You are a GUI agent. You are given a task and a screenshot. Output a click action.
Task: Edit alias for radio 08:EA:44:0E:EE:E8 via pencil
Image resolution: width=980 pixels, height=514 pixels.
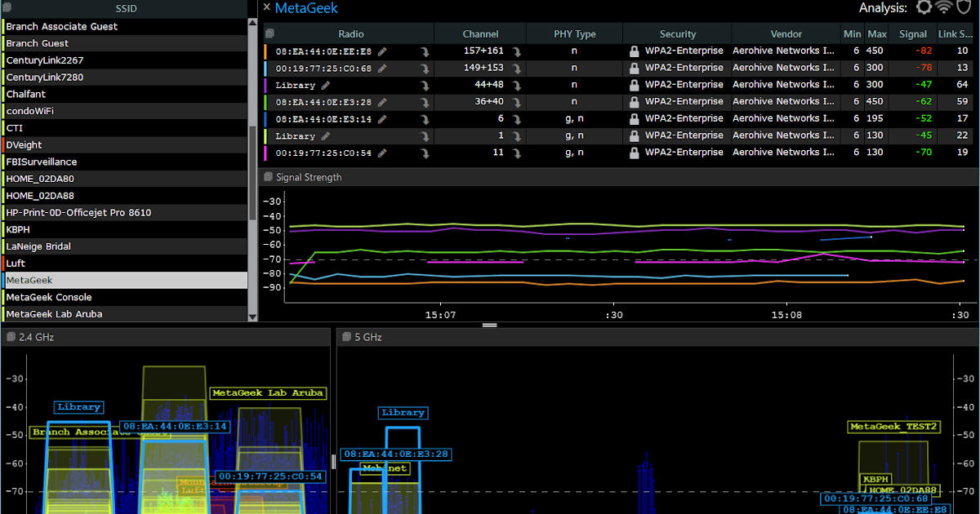tap(382, 51)
